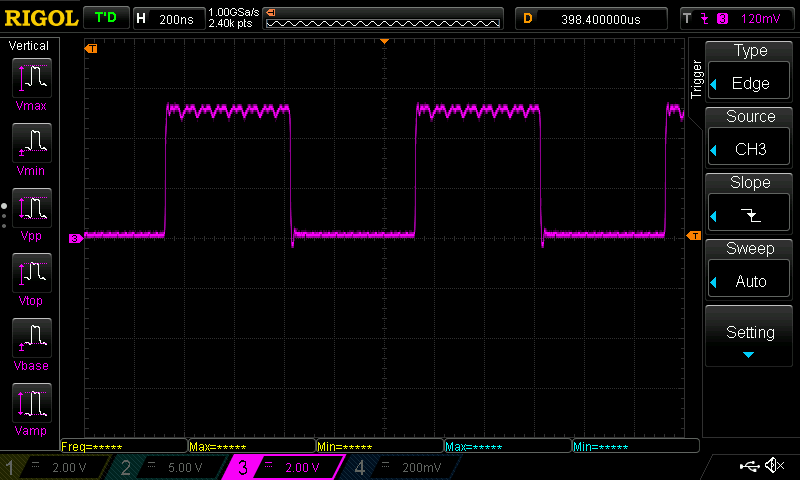Click the muted speaker icon

tap(774, 465)
